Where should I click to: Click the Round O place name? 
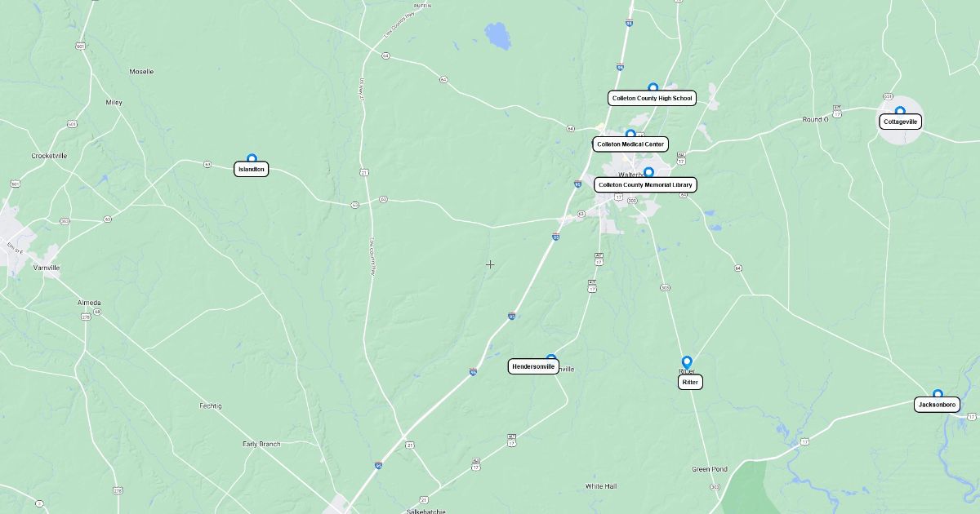click(x=815, y=119)
